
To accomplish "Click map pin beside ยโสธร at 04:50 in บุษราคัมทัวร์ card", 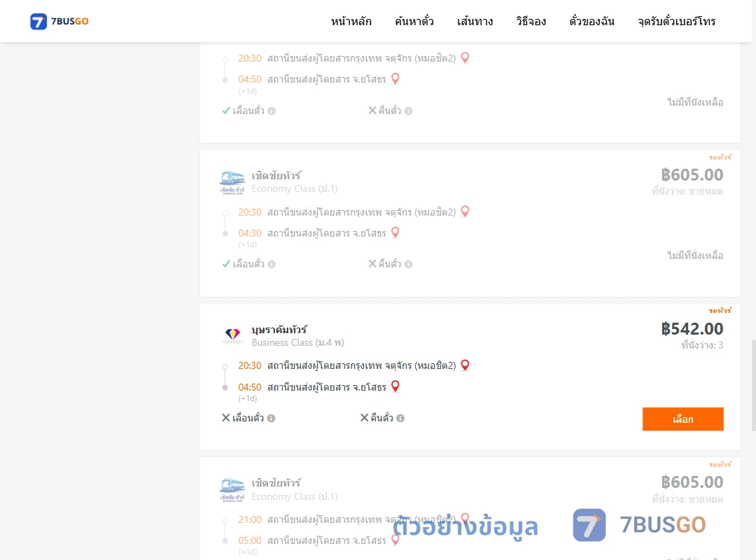I will pos(395,386).
